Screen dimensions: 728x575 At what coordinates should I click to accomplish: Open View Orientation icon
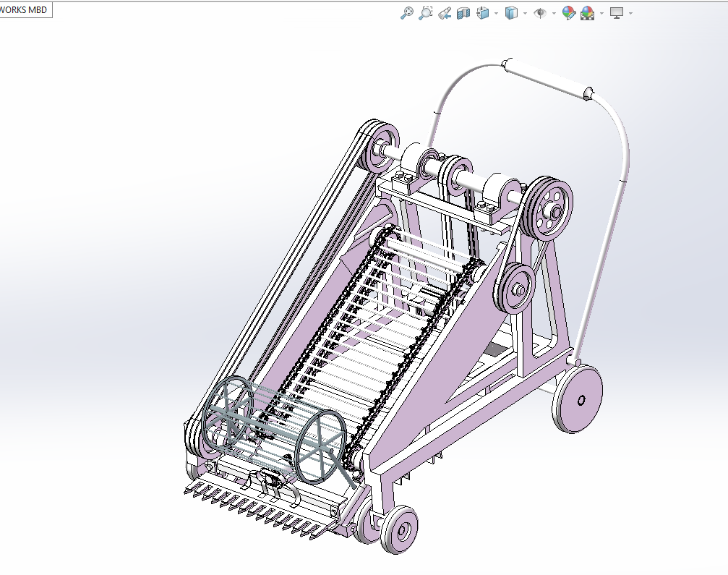pyautogui.click(x=483, y=13)
